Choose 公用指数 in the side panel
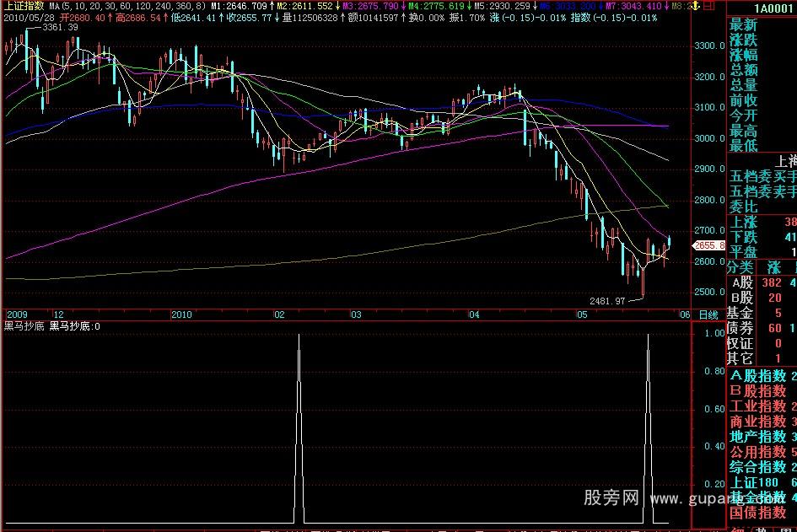 point(757,452)
